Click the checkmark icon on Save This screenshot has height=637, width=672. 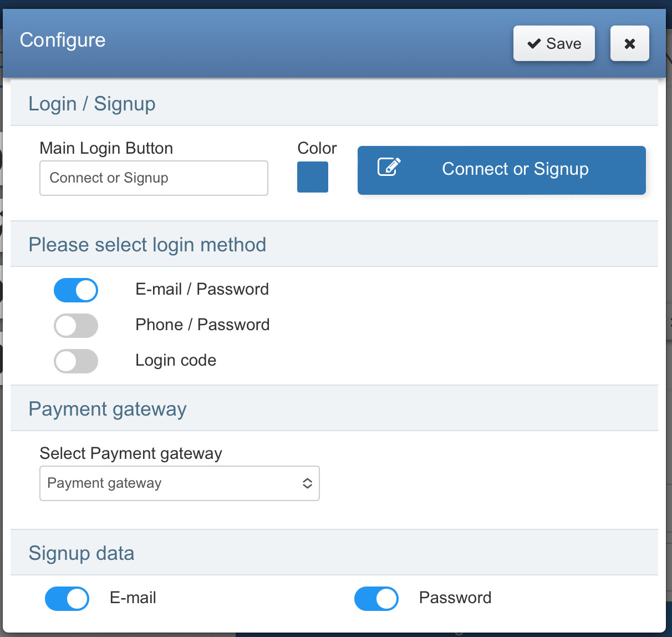(534, 43)
